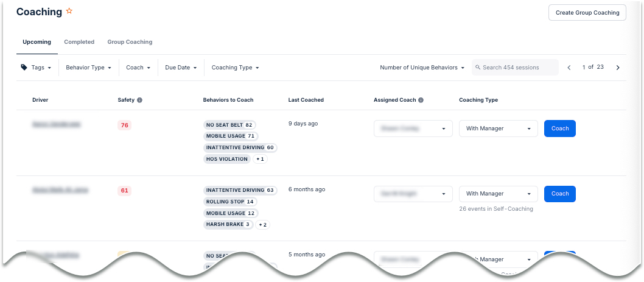Click the search magnifier icon
Image resolution: width=644 pixels, height=282 pixels.
point(478,68)
